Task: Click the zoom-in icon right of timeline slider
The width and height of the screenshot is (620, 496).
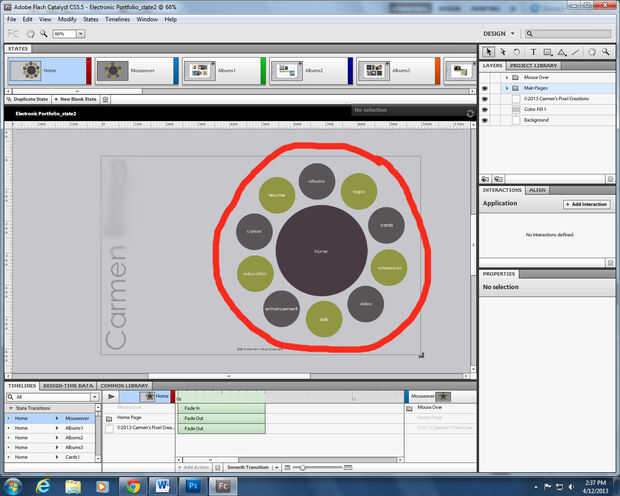Action: tap(348, 468)
